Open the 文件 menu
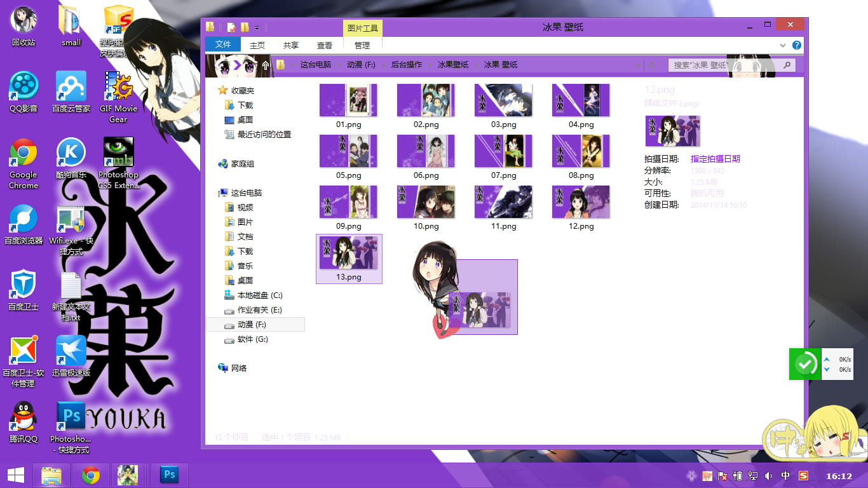Image resolution: width=868 pixels, height=488 pixels. (x=223, y=44)
